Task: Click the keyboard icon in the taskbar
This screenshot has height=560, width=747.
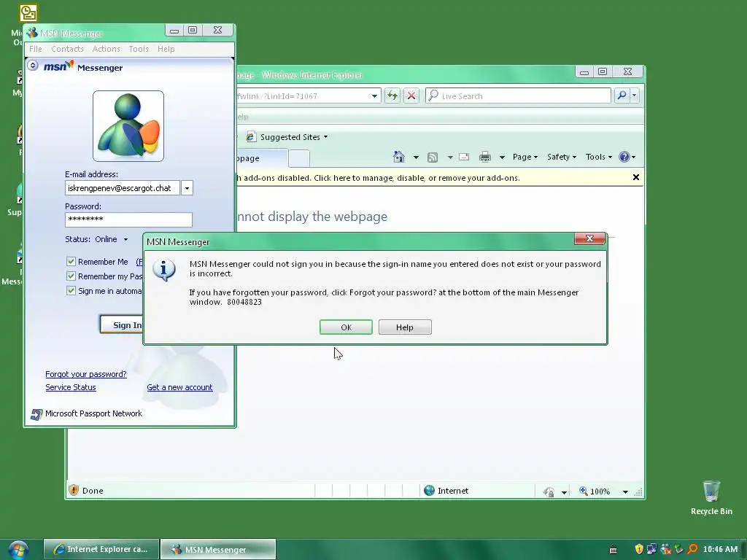Action: tap(613, 550)
